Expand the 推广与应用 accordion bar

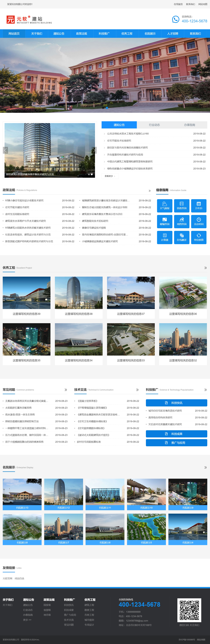click(x=176, y=443)
